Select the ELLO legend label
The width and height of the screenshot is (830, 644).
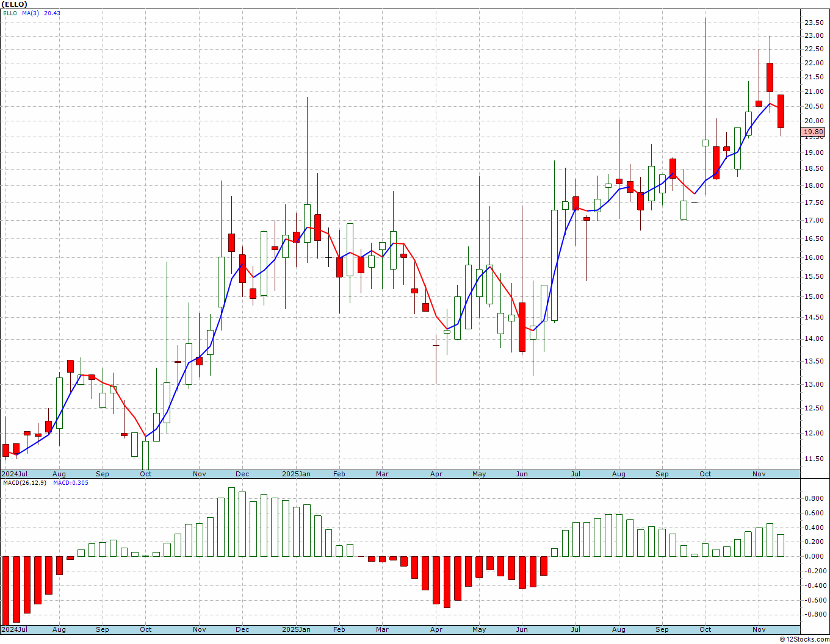(10, 13)
